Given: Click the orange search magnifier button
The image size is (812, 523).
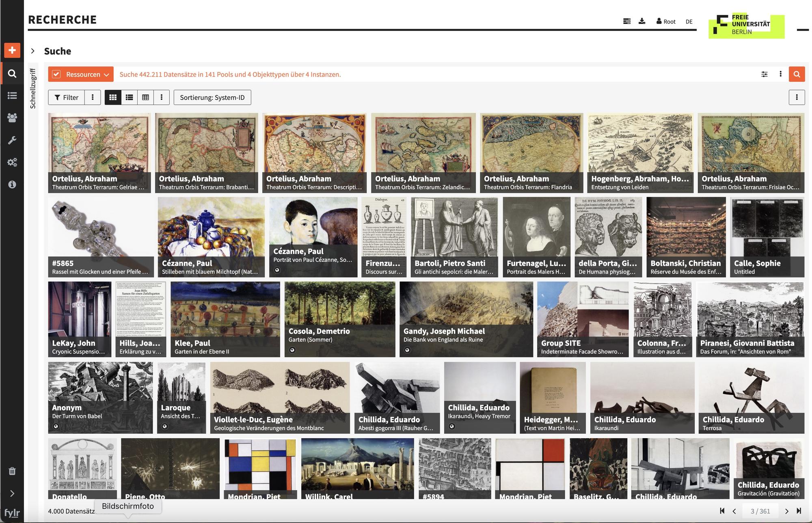Looking at the screenshot, I should tap(797, 74).
